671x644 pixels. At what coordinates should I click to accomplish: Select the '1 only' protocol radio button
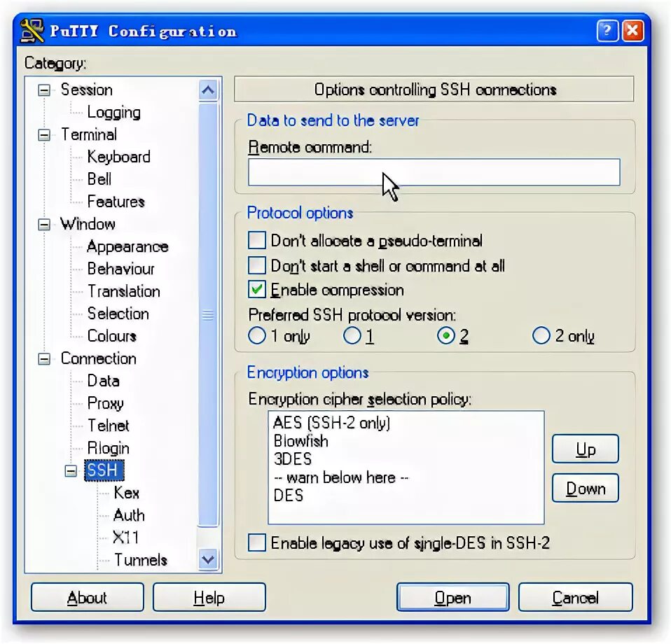point(257,336)
